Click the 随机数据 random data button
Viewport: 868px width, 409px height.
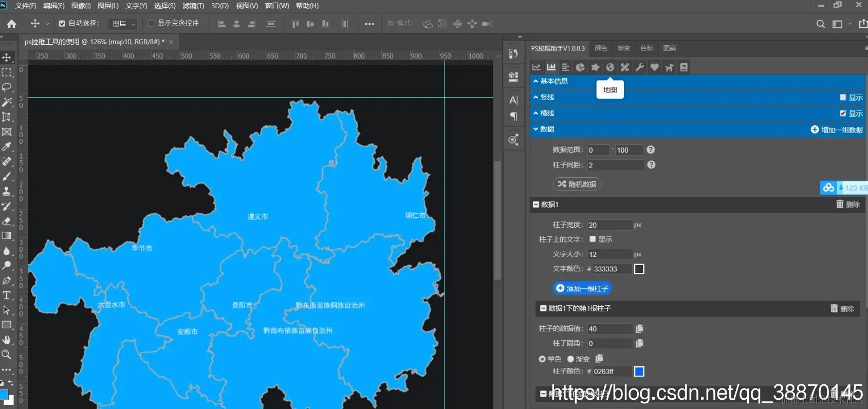pos(577,184)
